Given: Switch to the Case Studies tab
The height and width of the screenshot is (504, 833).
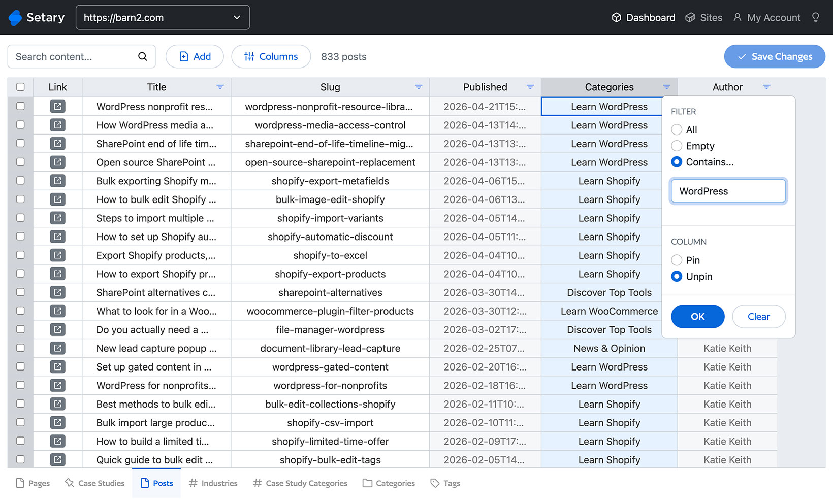Looking at the screenshot, I should point(94,483).
